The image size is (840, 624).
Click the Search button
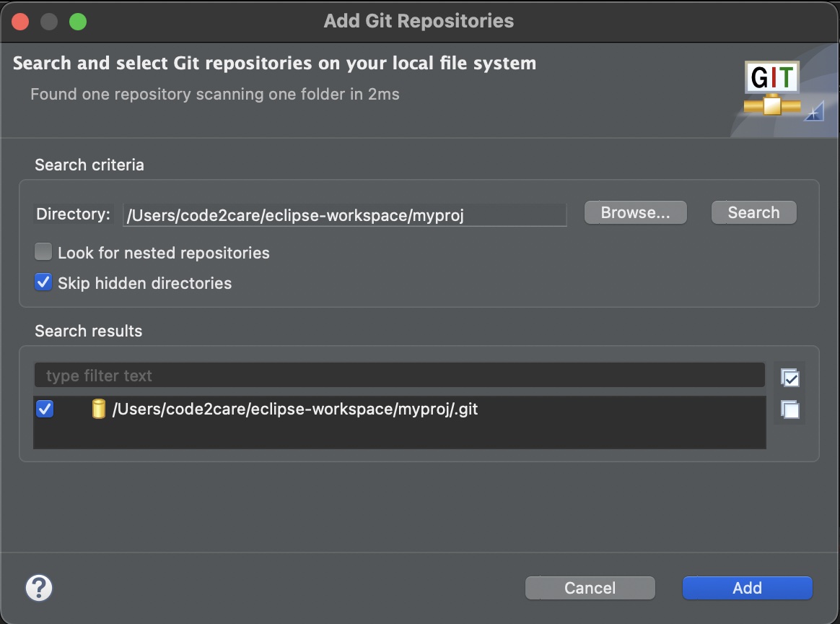(753, 212)
